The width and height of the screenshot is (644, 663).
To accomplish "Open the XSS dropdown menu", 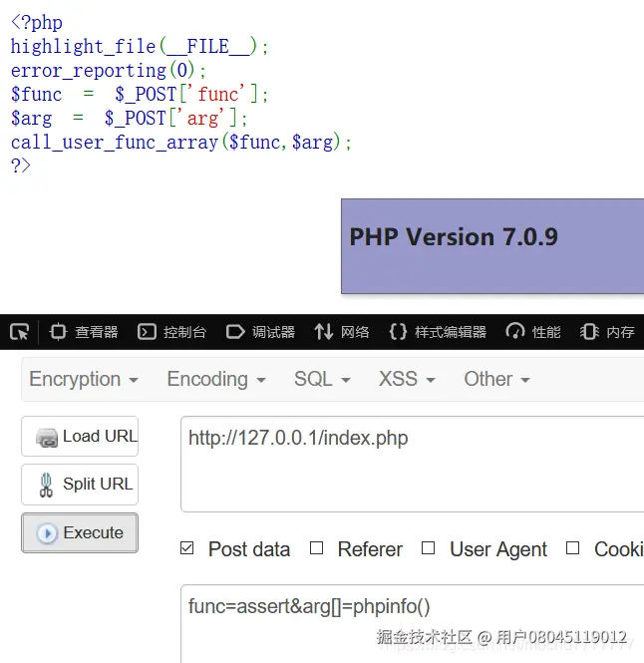I will click(407, 379).
